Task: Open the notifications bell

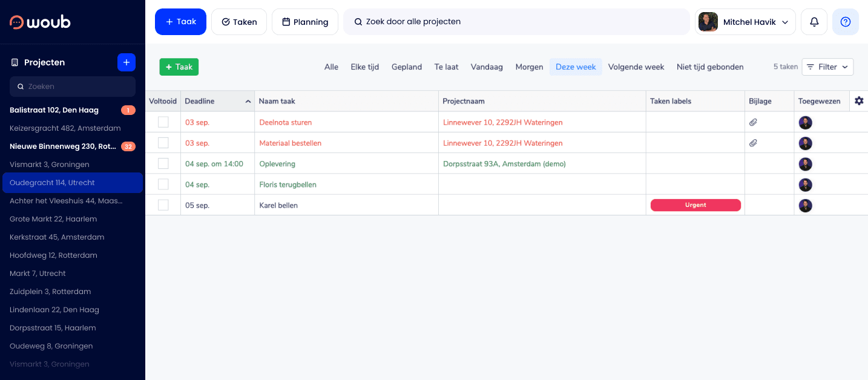Action: tap(814, 22)
